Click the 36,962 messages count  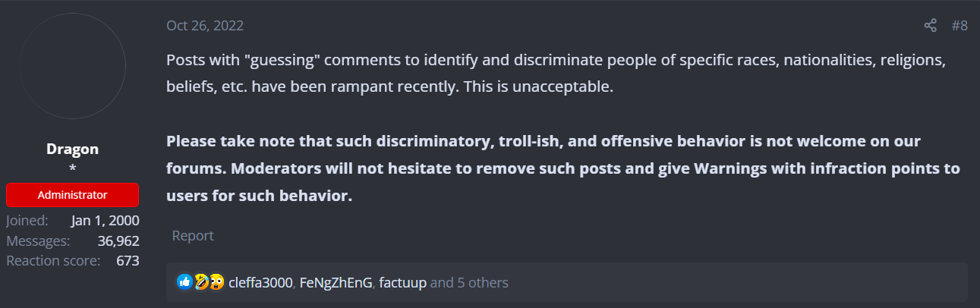coord(118,240)
